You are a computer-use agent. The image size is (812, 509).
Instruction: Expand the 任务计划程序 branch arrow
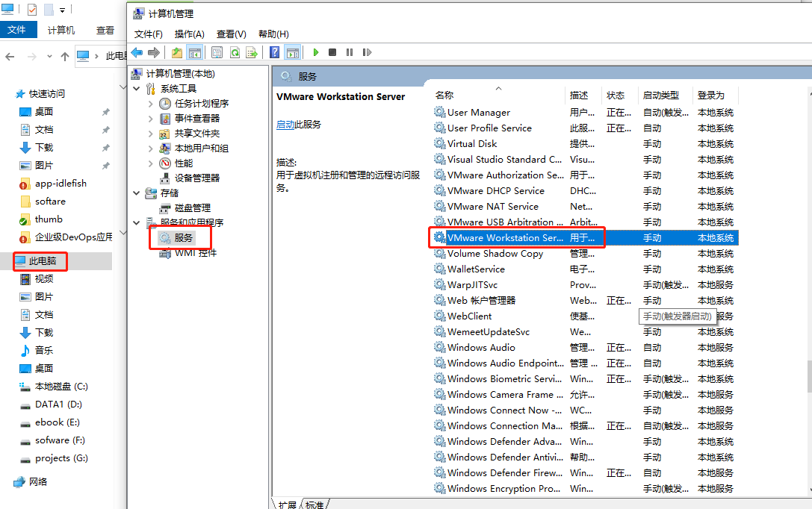click(x=151, y=104)
